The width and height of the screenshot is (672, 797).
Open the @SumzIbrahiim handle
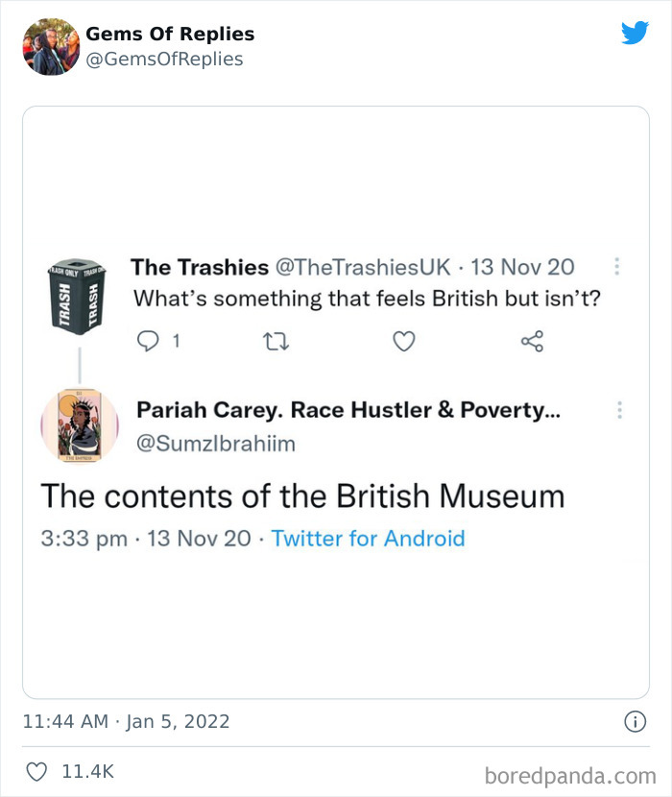(216, 443)
